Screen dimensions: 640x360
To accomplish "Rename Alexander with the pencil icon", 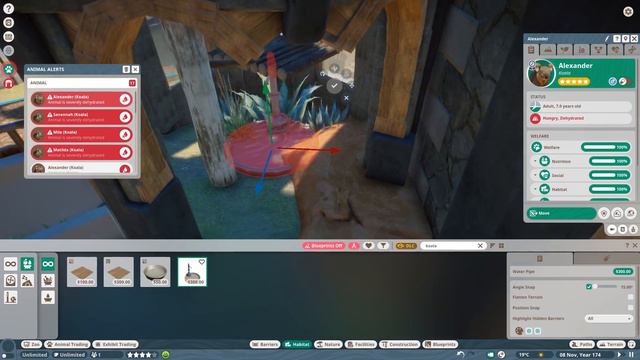I will point(607,39).
